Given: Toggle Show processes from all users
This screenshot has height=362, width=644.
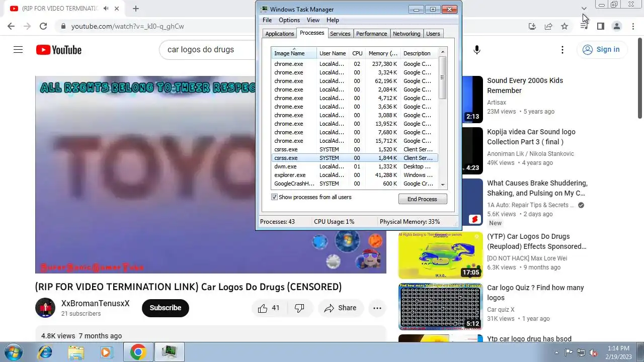Looking at the screenshot, I should [275, 197].
